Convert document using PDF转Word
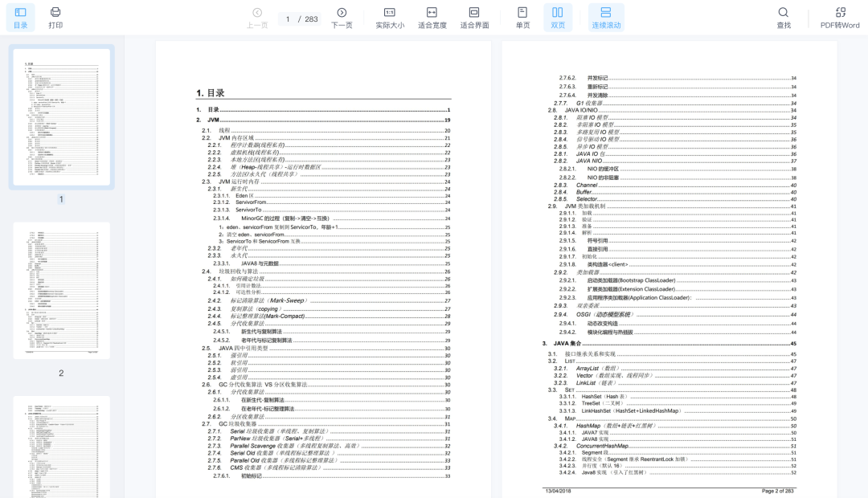Viewport: 868px width, 498px height. pos(840,17)
